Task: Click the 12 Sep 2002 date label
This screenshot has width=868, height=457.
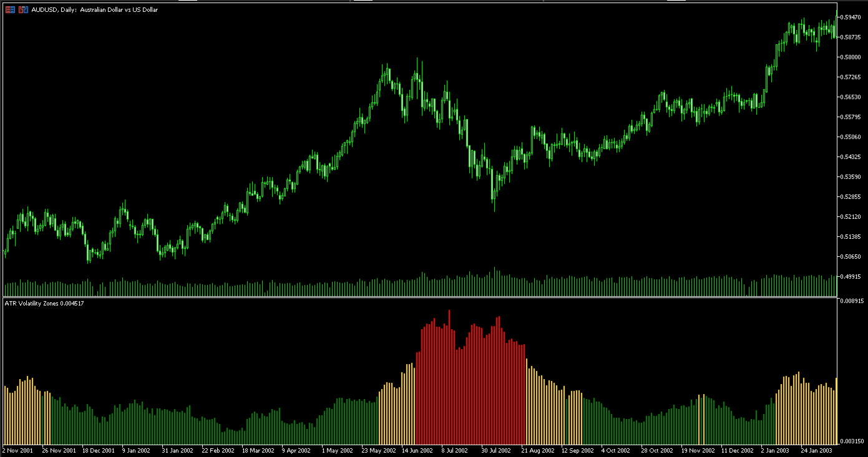Action: 578,450
